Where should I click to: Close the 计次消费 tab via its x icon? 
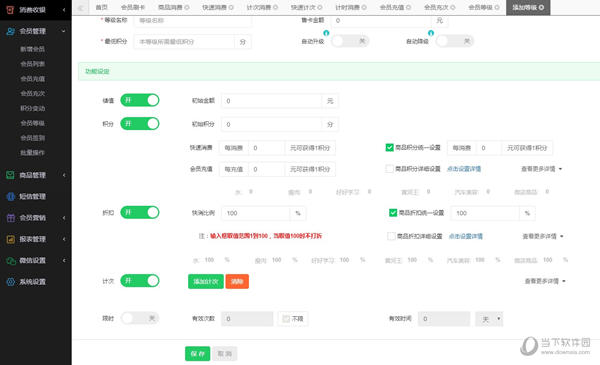[276, 7]
